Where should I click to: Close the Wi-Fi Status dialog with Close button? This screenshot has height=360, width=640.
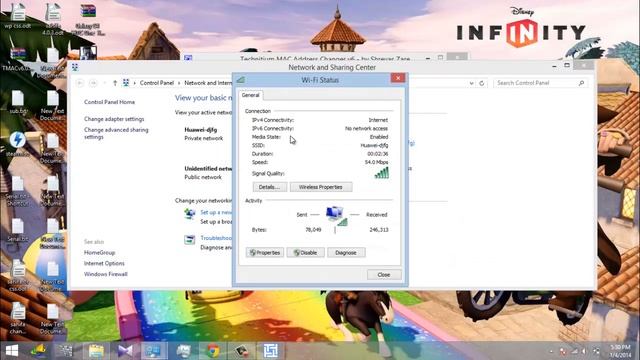[x=384, y=275]
